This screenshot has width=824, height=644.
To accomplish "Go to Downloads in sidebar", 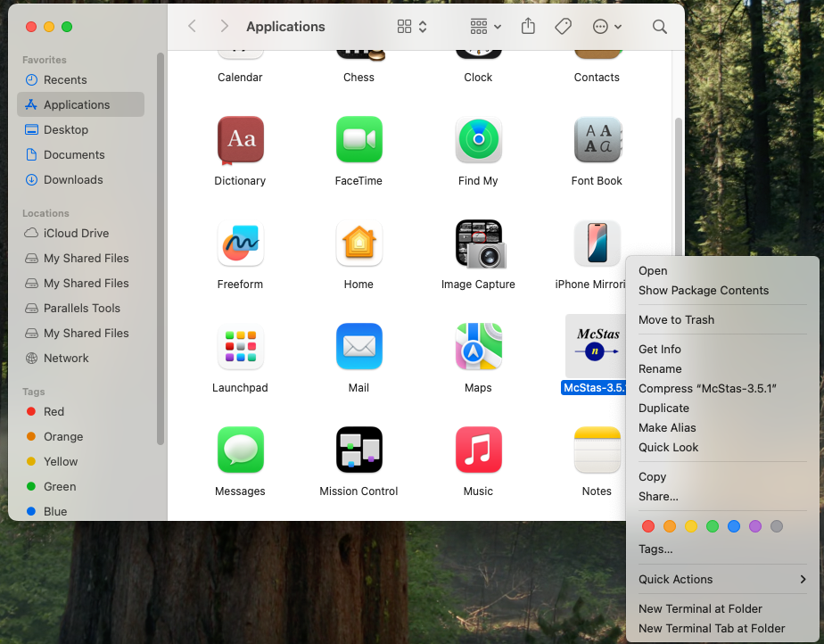I will [73, 179].
